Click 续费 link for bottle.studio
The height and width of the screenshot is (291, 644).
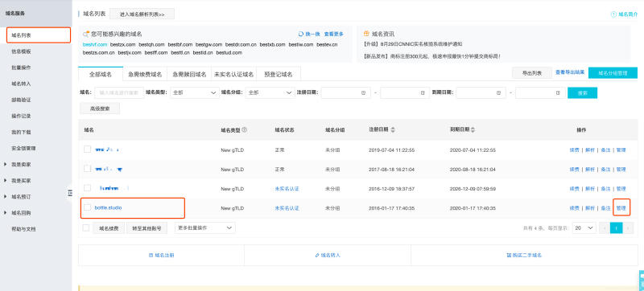574,208
